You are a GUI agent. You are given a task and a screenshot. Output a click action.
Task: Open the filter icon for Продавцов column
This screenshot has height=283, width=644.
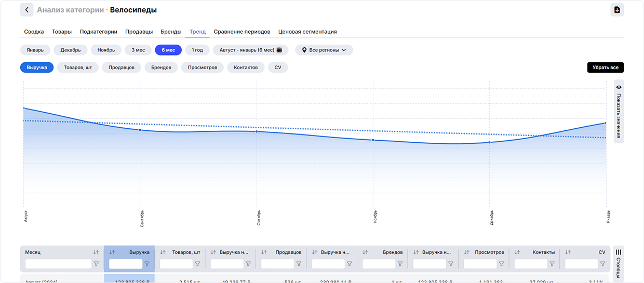[x=299, y=264]
